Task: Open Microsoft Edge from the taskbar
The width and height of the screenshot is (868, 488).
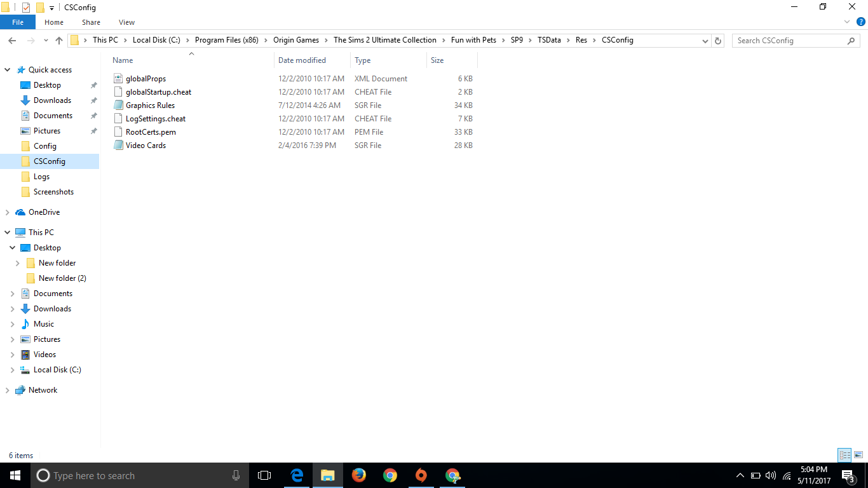Action: pos(297,475)
